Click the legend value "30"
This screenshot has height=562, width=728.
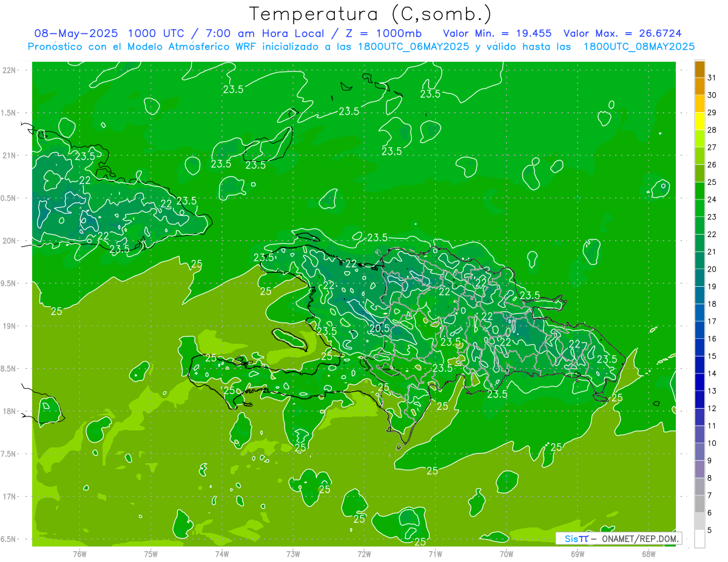pos(712,95)
